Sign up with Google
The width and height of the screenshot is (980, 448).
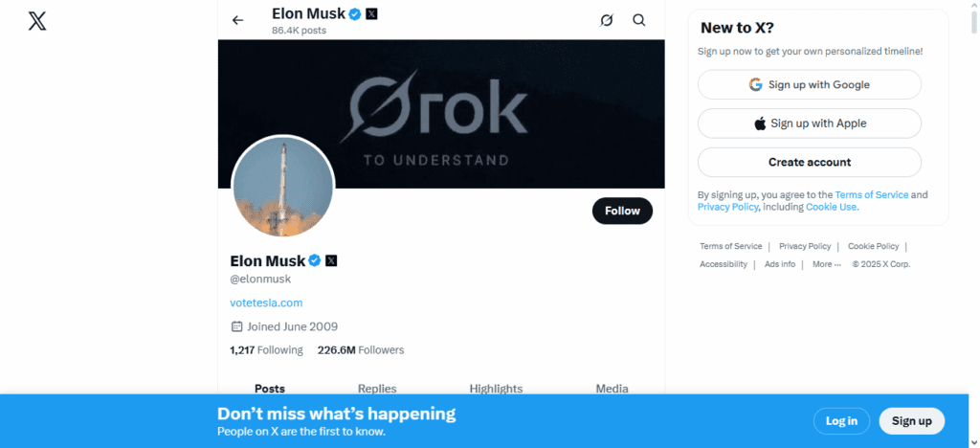pos(809,84)
